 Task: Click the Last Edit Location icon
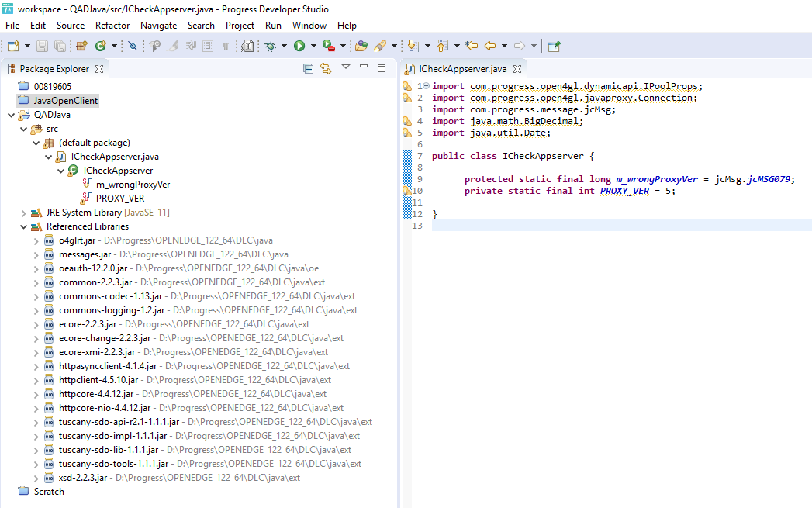(x=472, y=46)
